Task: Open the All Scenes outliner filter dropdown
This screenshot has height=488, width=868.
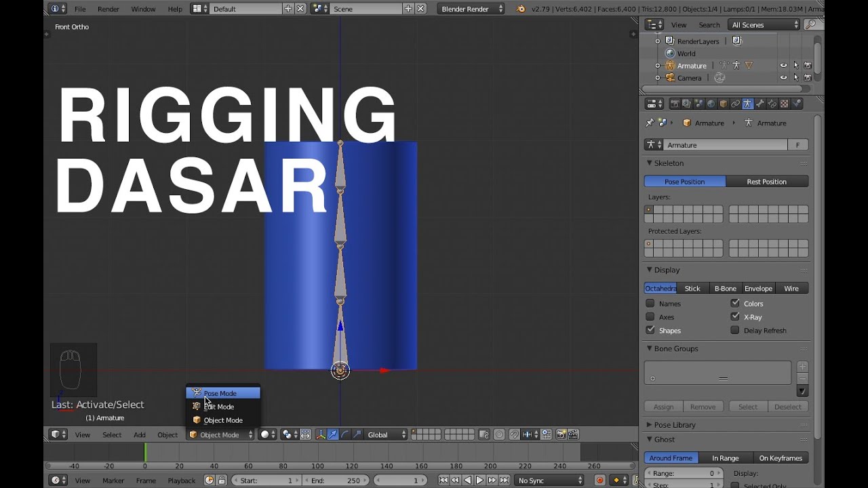Action: [764, 24]
